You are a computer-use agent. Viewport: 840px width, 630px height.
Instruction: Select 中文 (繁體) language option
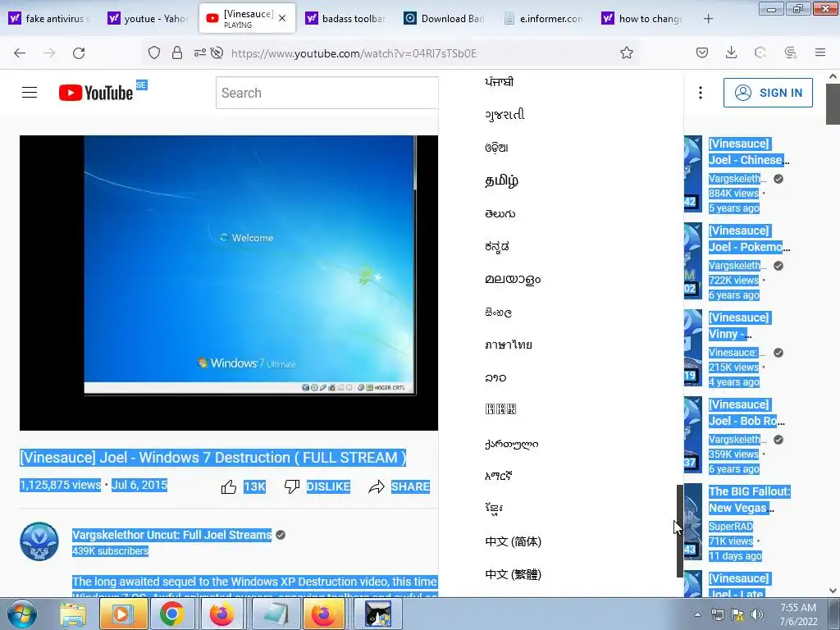pyautogui.click(x=514, y=574)
